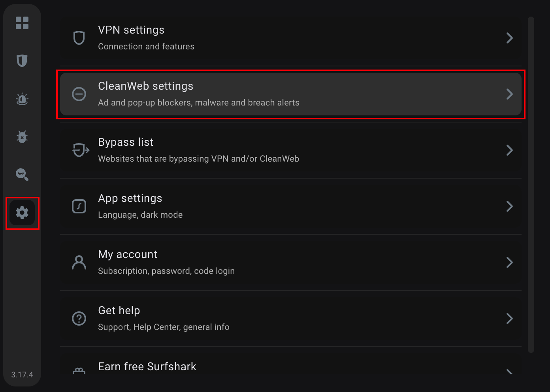This screenshot has width=550, height=392.
Task: Click the shield-arrow icon beside Bypass list
Action: pyautogui.click(x=81, y=150)
